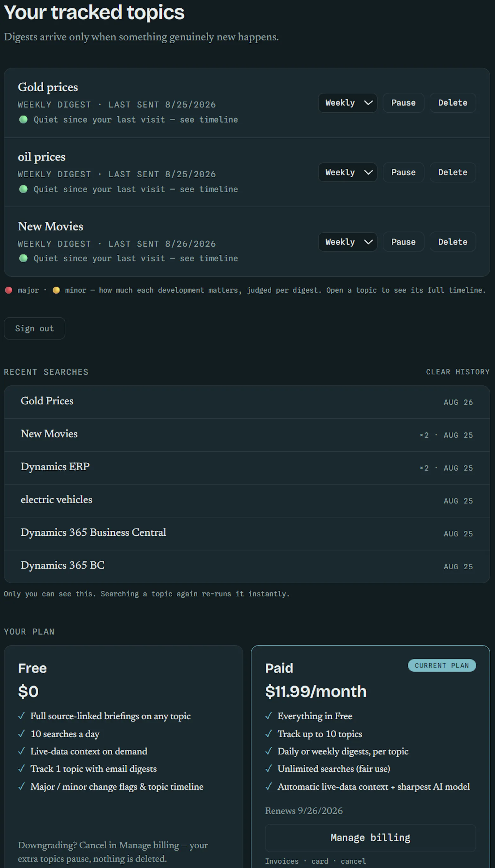Clear the recent search history
Viewport: 495px width, 868px height.
[458, 372]
